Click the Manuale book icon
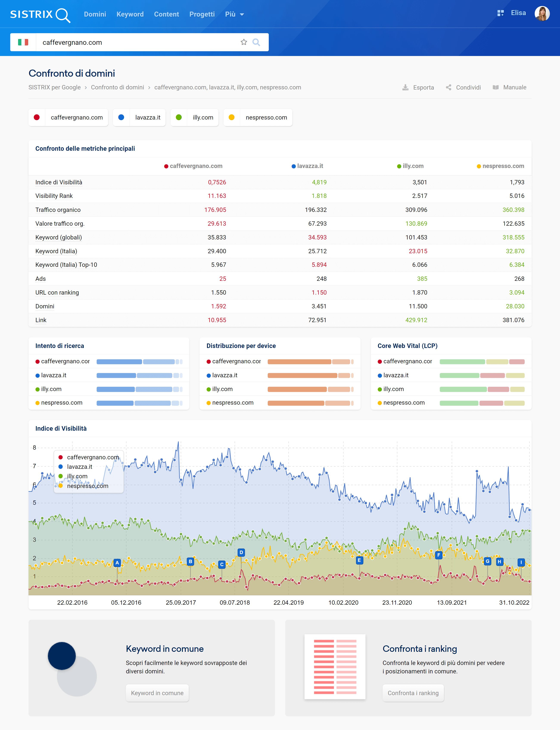Viewport: 560px width, 730px height. 496,87
